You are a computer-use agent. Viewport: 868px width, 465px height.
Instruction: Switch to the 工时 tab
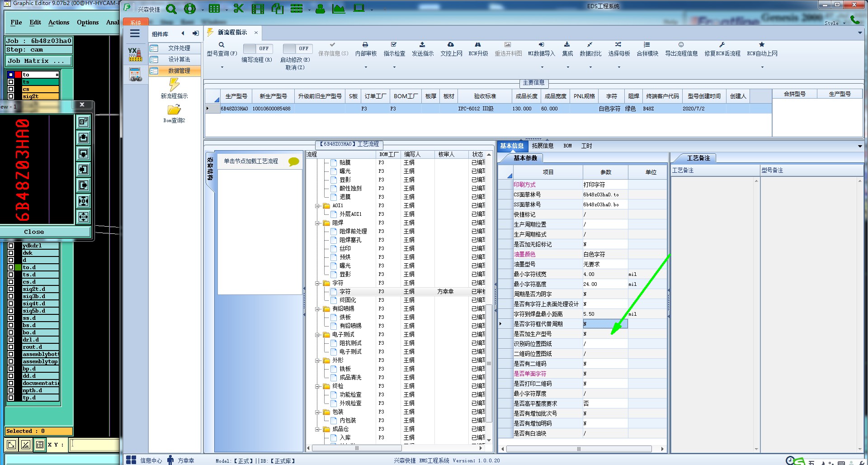586,146
